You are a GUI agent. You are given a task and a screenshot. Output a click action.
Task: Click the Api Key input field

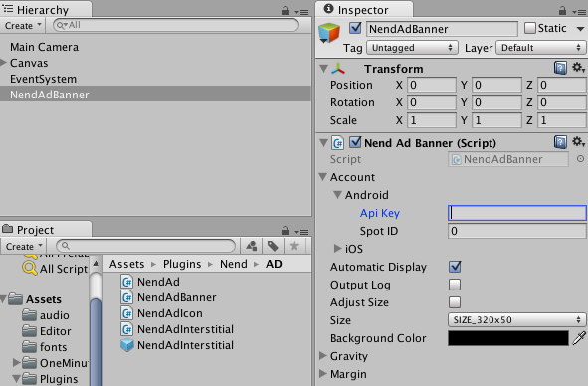pyautogui.click(x=516, y=213)
